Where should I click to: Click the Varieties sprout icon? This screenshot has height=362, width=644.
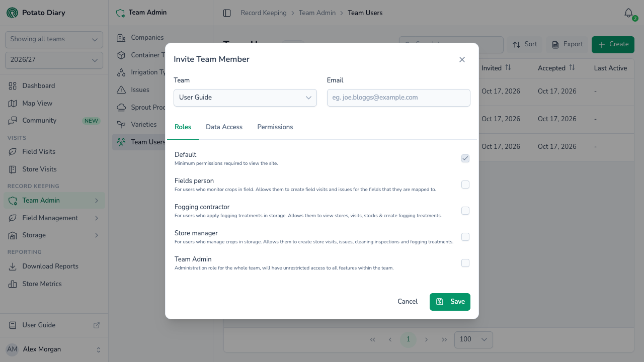(x=121, y=125)
